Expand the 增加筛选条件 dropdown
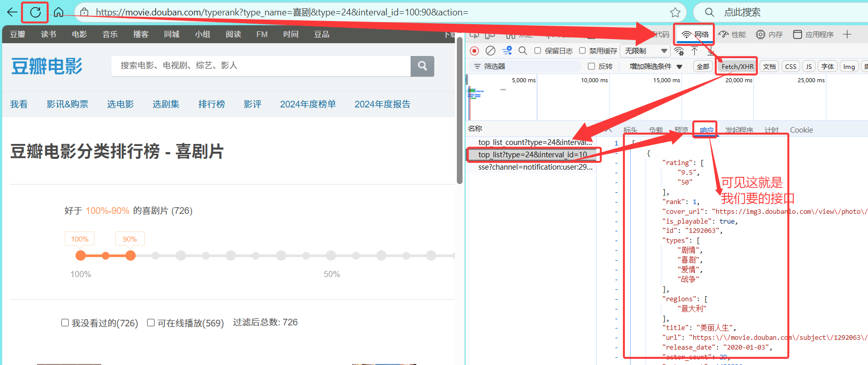The height and width of the screenshot is (365, 868). click(656, 66)
